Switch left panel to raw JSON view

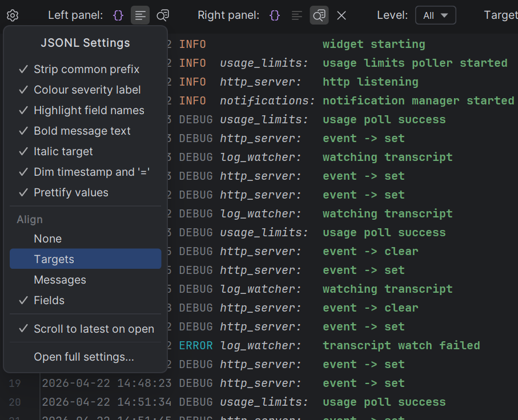click(x=118, y=15)
